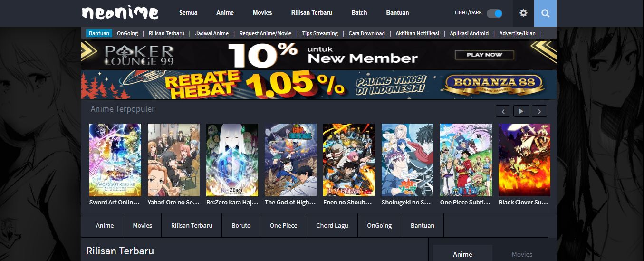Open the Sword Art Online poster
644x261 pixels.
tap(115, 160)
